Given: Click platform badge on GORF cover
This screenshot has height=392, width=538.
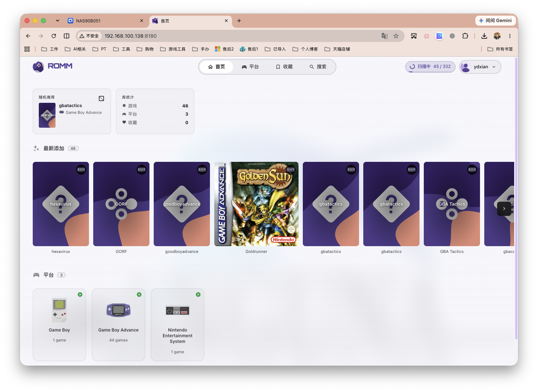Looking at the screenshot, I should [142, 170].
